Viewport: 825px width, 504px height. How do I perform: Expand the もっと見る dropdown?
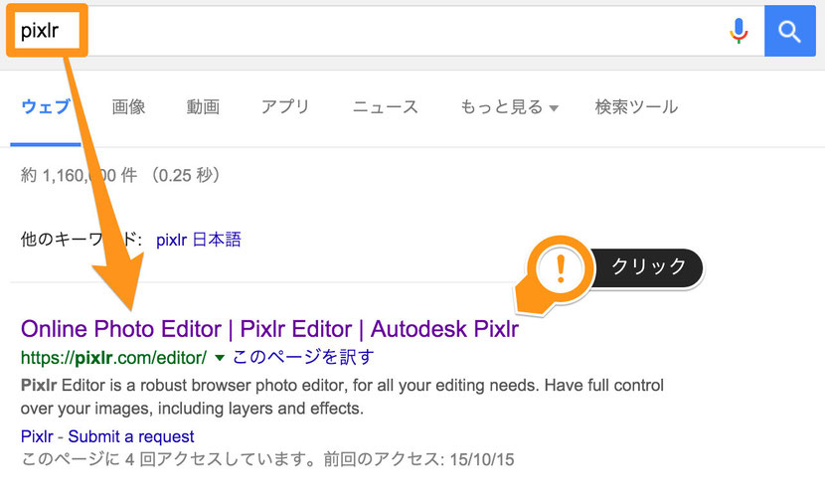(x=509, y=106)
